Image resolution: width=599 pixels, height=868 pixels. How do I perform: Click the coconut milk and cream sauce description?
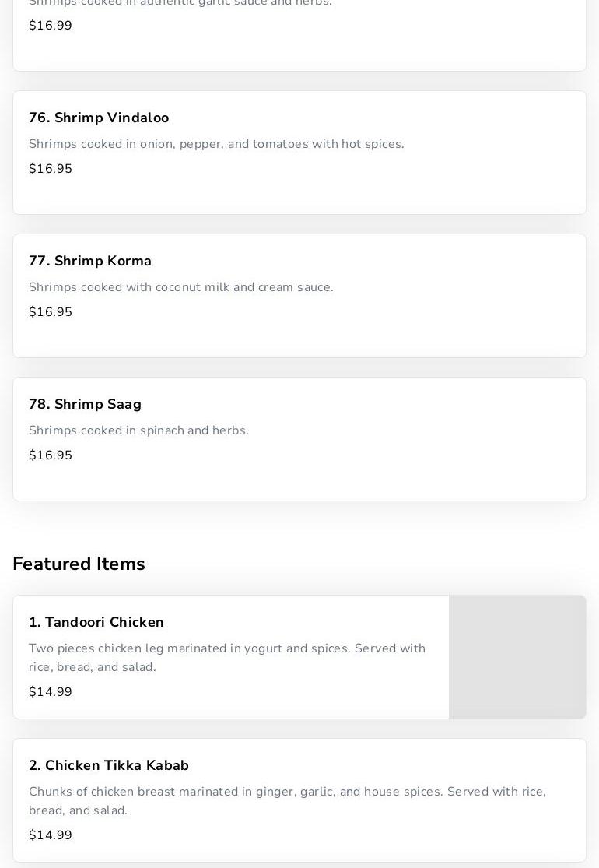tap(181, 287)
